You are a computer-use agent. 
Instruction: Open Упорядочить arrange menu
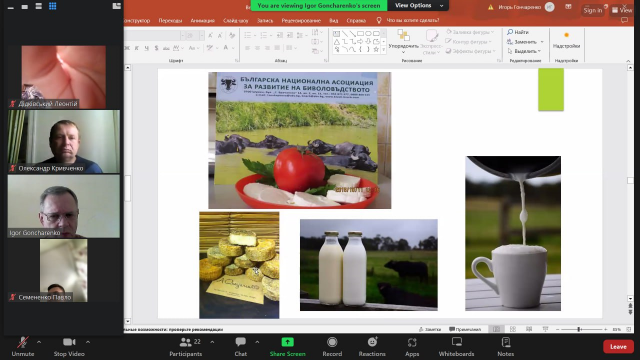click(x=403, y=42)
